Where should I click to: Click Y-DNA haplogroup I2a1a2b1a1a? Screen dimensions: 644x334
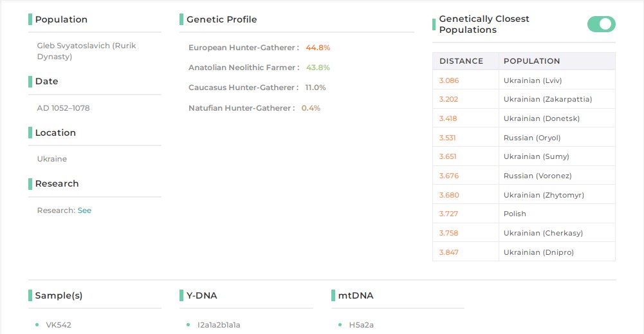click(x=219, y=325)
